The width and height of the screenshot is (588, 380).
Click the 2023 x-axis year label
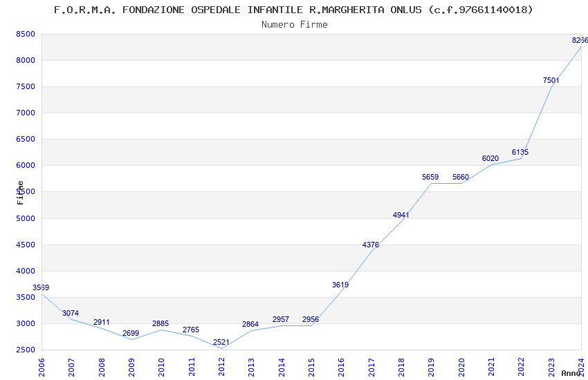551,367
